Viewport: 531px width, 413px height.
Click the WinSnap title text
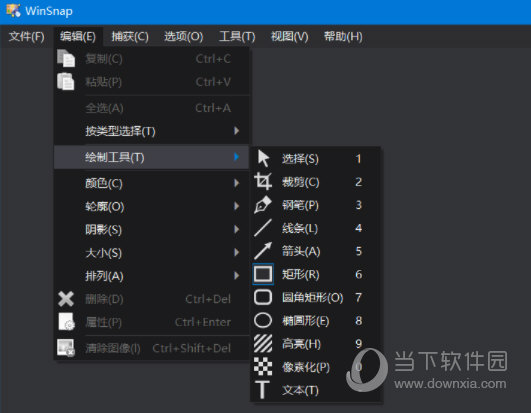pos(49,11)
